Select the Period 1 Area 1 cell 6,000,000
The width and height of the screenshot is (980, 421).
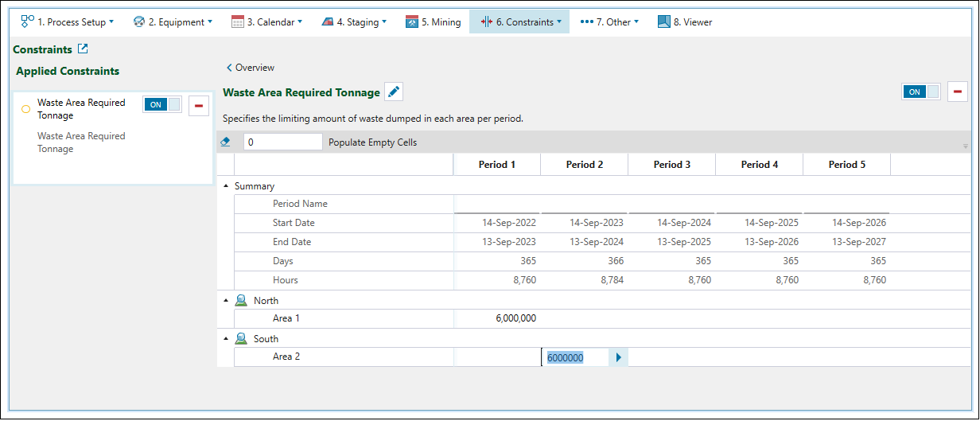pyautogui.click(x=497, y=318)
